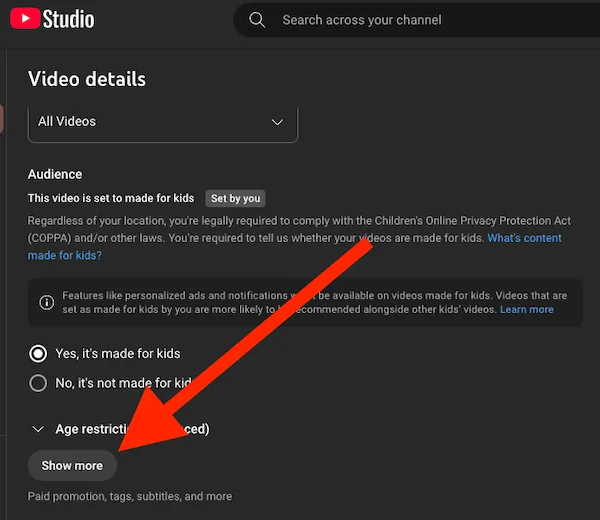Click the search magnifier icon
600x520 pixels.
coord(257,20)
